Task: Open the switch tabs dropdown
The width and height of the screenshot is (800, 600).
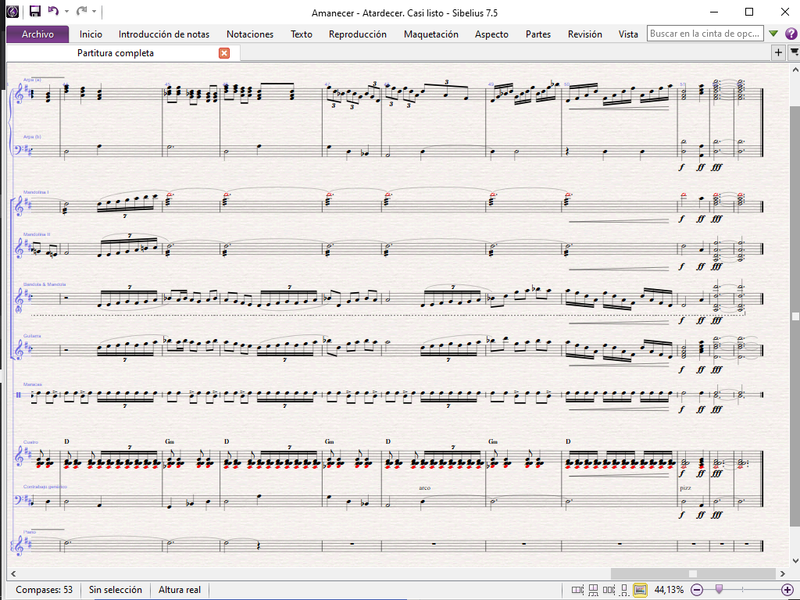Action: pos(794,52)
